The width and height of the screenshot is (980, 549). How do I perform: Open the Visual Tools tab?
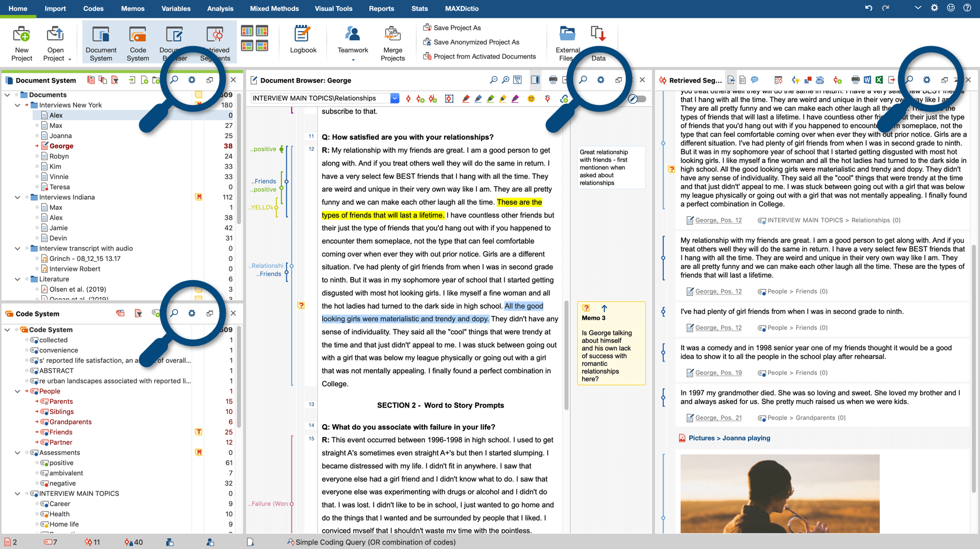point(333,9)
